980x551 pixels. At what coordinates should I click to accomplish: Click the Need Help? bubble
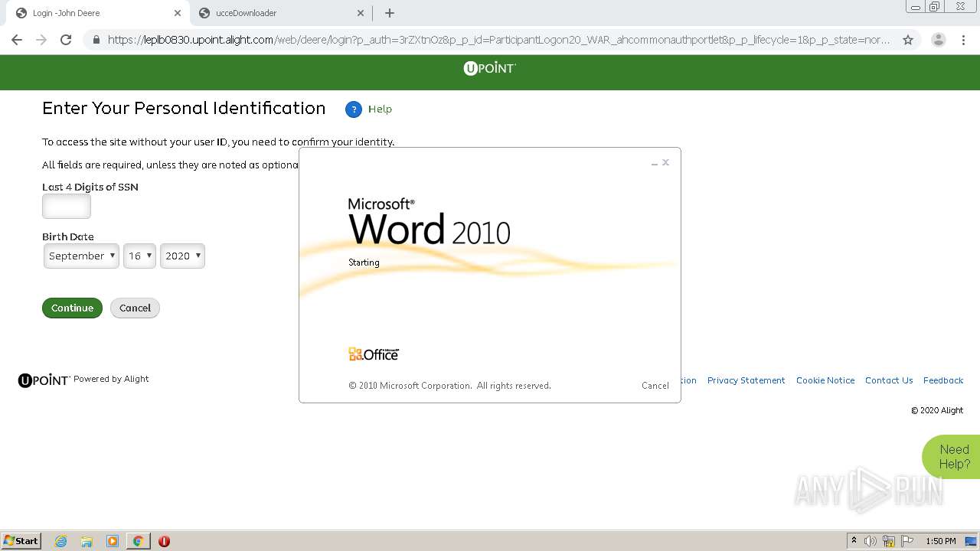[952, 457]
